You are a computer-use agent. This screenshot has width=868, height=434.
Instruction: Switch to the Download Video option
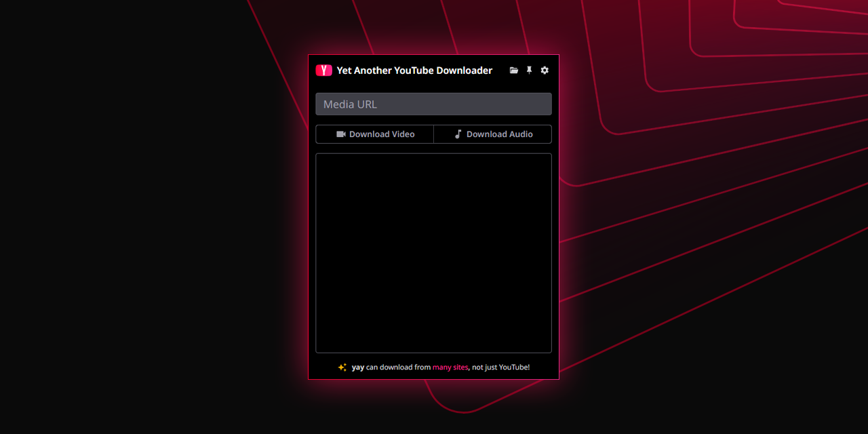(x=374, y=134)
